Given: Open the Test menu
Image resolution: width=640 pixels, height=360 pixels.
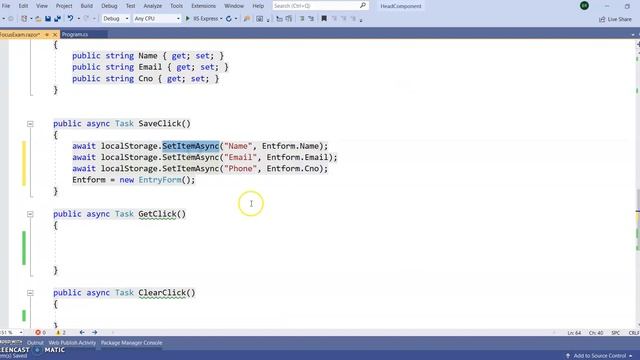Looking at the screenshot, I should click(130, 6).
